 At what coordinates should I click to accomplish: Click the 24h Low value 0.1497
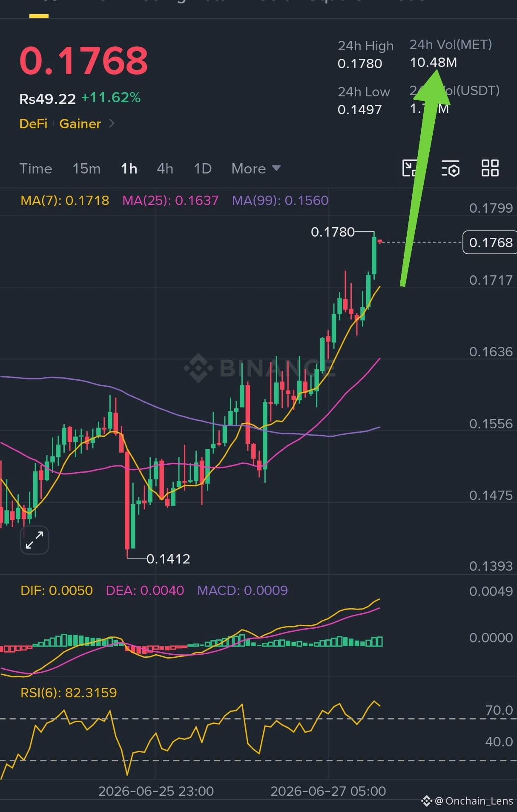point(360,110)
